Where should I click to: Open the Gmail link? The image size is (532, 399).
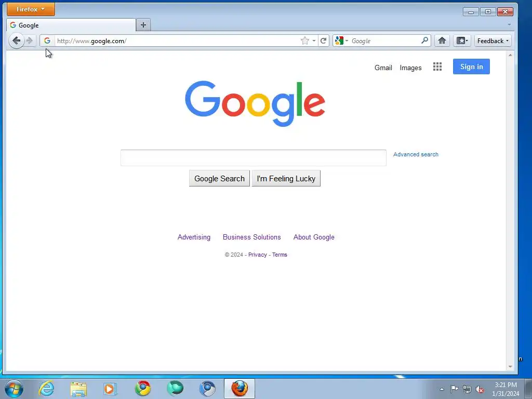click(x=383, y=68)
